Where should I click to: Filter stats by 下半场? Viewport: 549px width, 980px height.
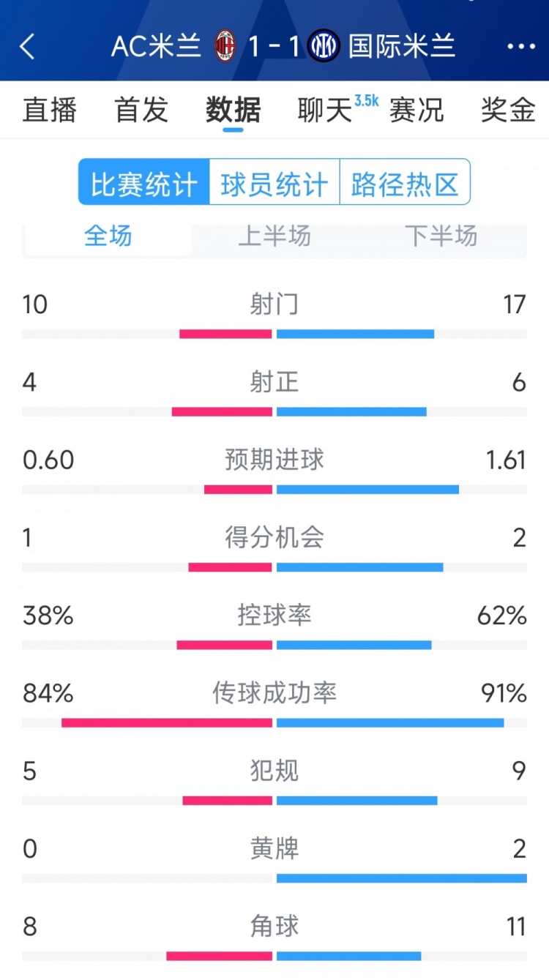(x=441, y=236)
